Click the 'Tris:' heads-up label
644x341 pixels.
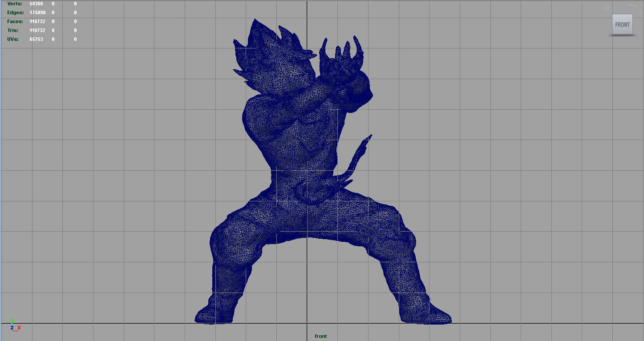pos(13,30)
